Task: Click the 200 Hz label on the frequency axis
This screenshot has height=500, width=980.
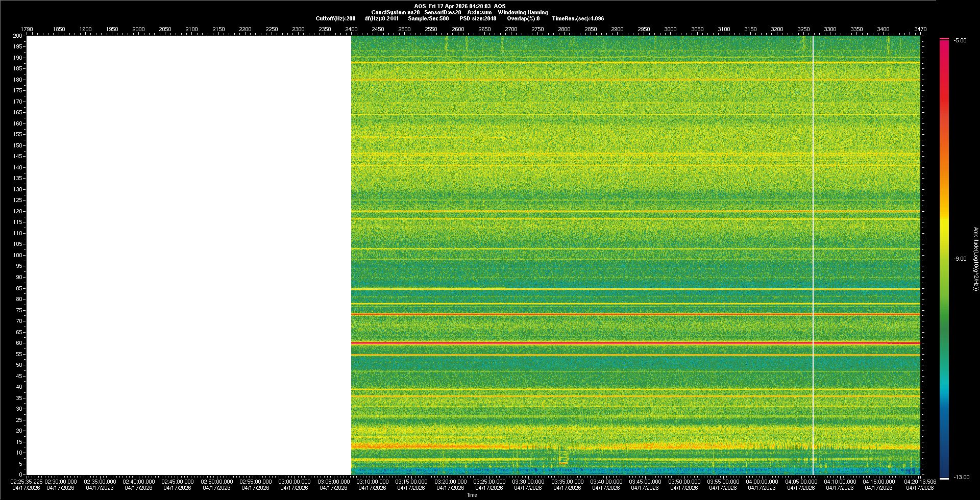Action: tap(18, 36)
